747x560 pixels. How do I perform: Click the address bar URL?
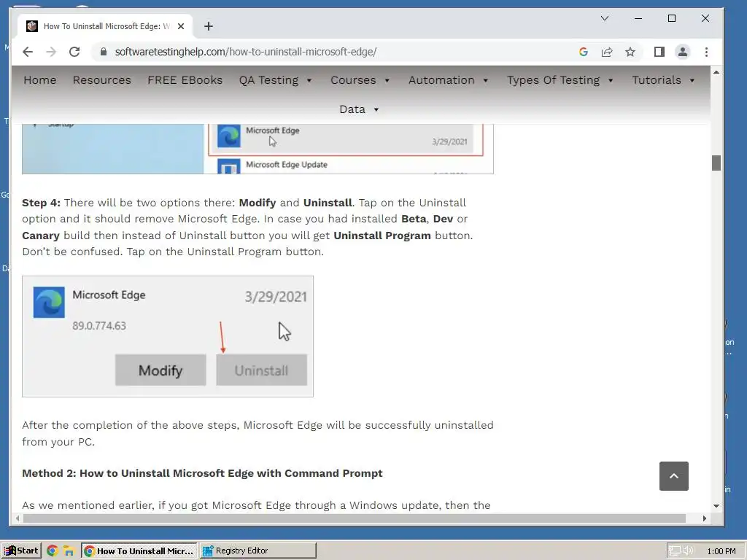tap(246, 52)
